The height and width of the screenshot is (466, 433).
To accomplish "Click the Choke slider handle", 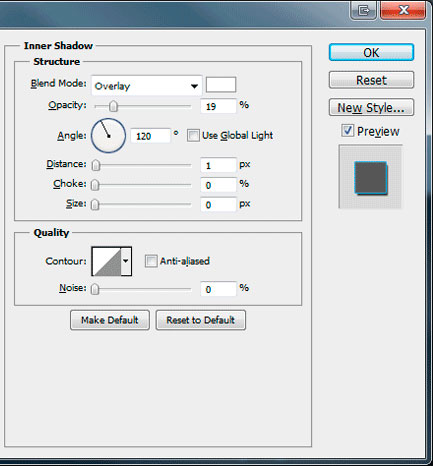I will pyautogui.click(x=95, y=185).
